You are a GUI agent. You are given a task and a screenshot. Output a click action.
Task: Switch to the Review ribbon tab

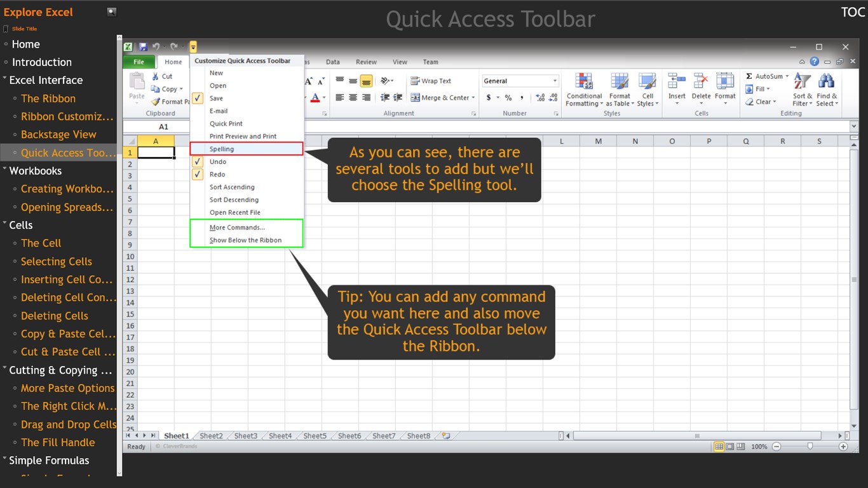point(366,62)
